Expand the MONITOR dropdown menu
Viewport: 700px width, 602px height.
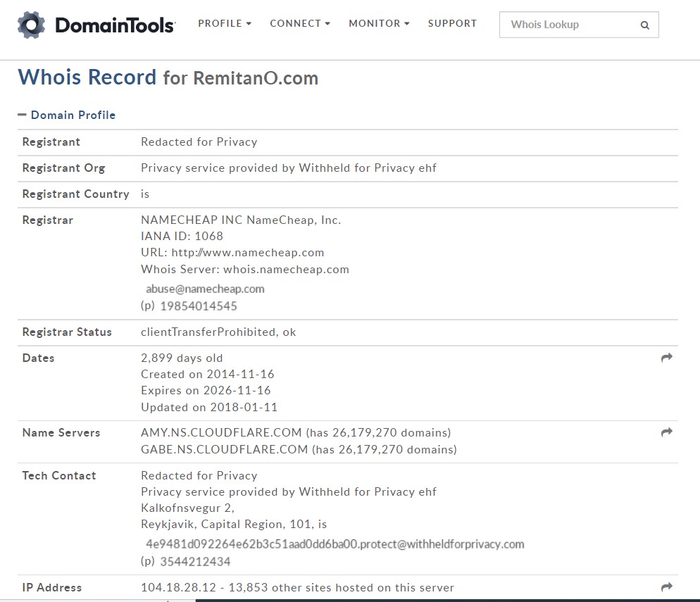pos(379,23)
